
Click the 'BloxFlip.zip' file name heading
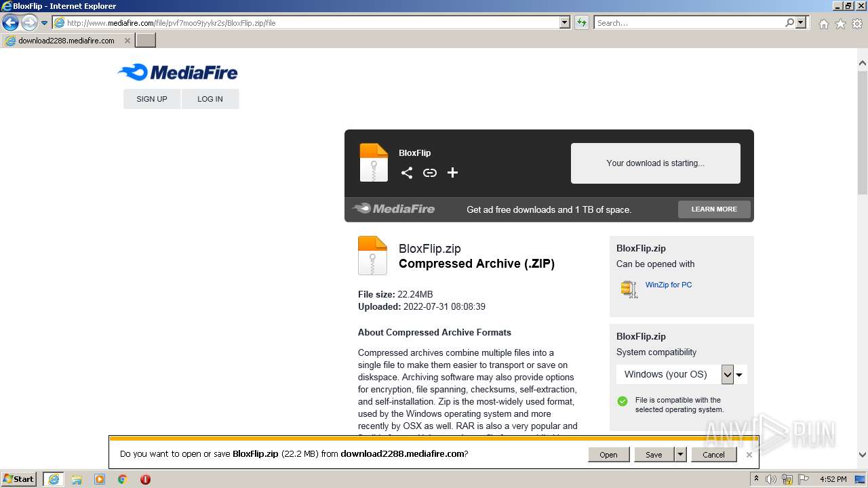pos(430,249)
